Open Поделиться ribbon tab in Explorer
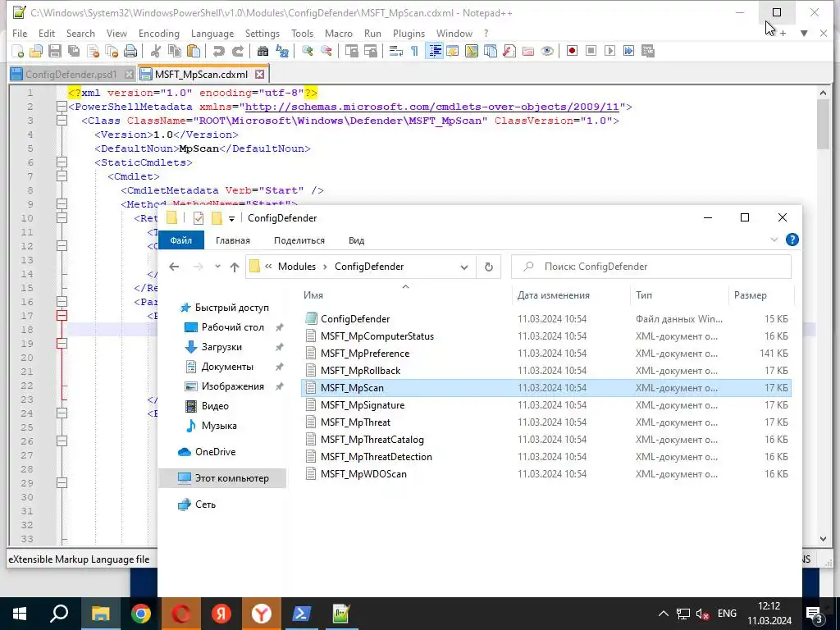Viewport: 840px width, 630px height. click(299, 240)
